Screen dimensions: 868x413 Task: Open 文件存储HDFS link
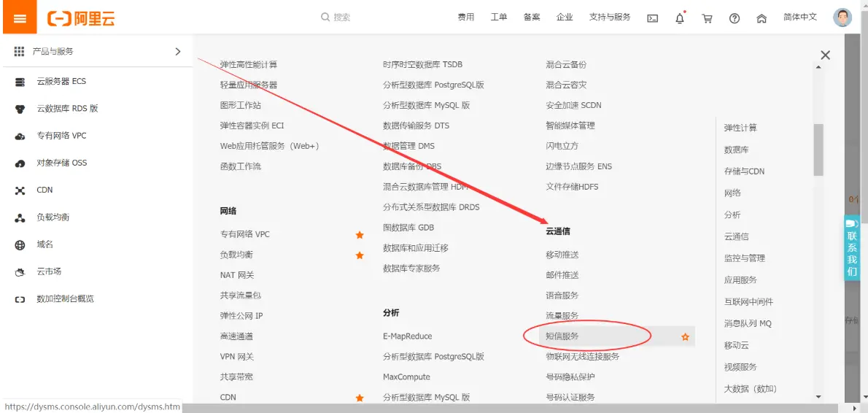tap(572, 187)
